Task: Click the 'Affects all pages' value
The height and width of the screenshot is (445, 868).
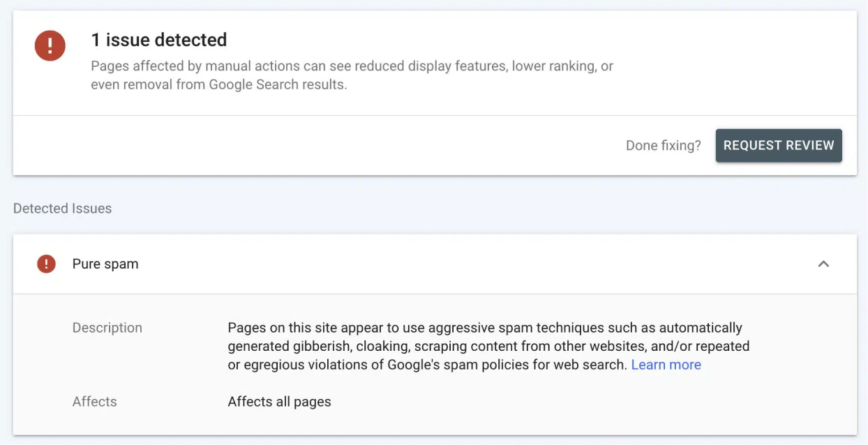Action: click(x=279, y=402)
